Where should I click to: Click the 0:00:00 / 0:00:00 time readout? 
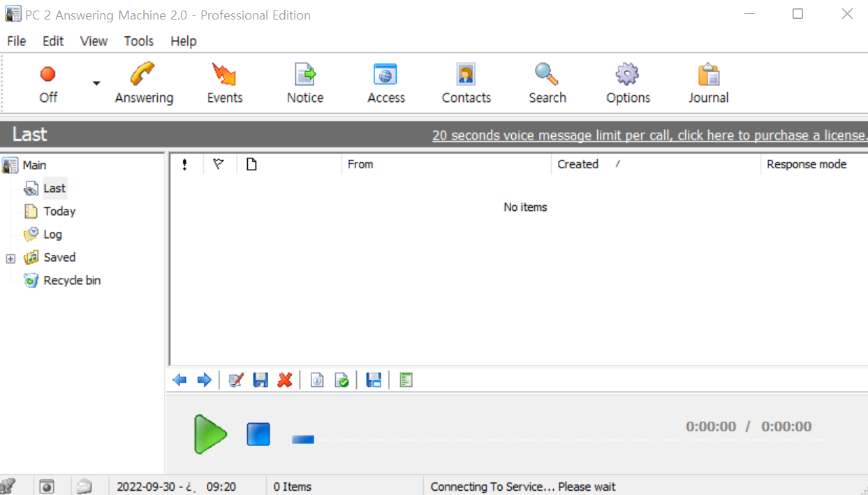[x=749, y=427]
